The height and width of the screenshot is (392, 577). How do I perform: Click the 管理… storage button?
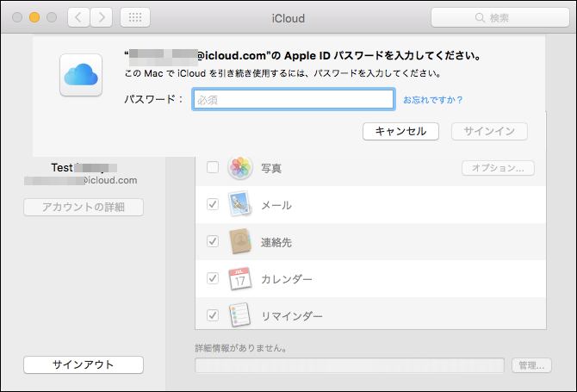pyautogui.click(x=531, y=365)
